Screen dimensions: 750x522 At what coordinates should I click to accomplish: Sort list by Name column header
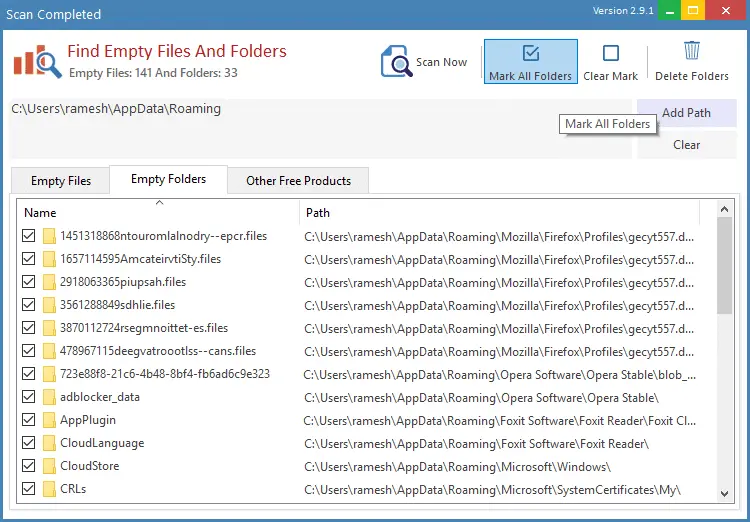click(158, 212)
